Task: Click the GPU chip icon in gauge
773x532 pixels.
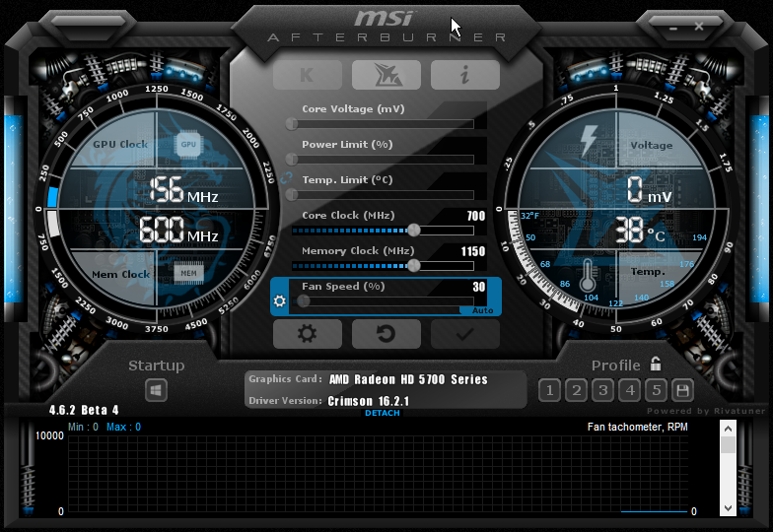Action: tap(188, 144)
